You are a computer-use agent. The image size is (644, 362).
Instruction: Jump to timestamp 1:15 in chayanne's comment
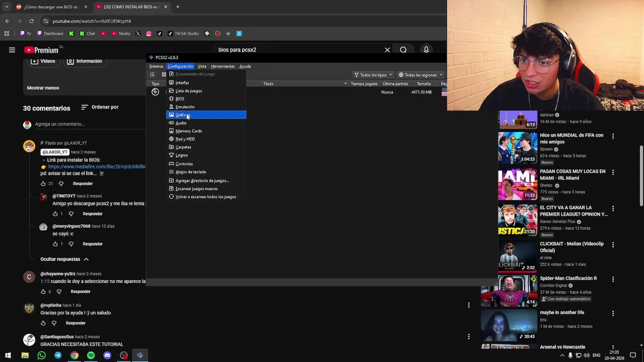(45, 282)
